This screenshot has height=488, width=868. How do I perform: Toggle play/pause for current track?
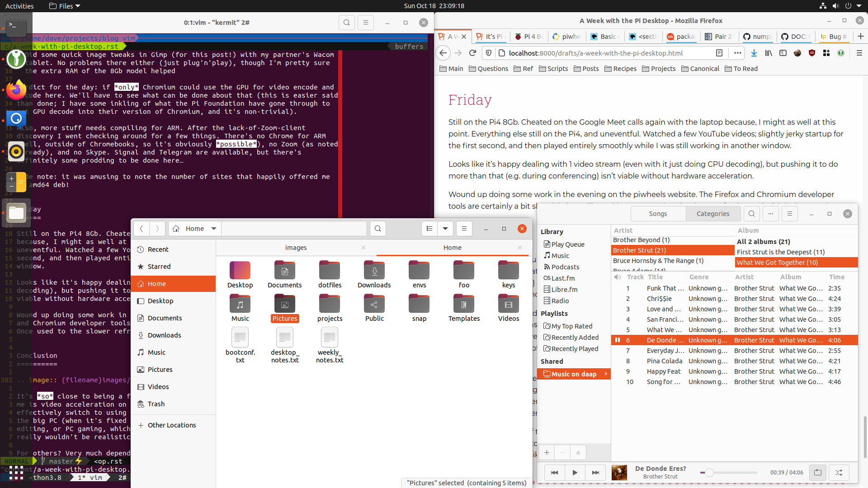point(574,472)
